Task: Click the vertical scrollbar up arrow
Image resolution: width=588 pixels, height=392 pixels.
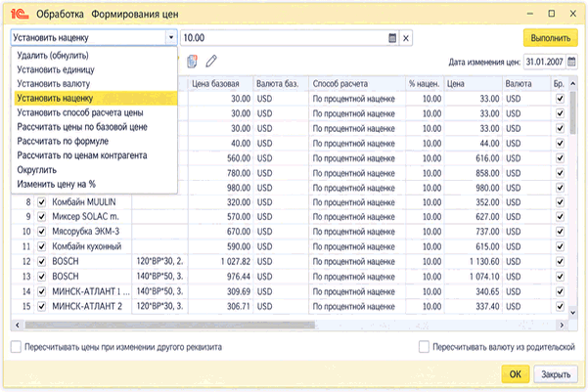Action: (573, 83)
